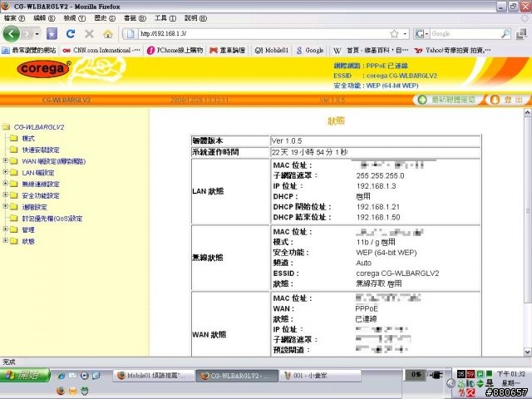Image resolution: width=532 pixels, height=399 pixels.
Task: Click the Firefox icon in lower quick launch row
Action: pyautogui.click(x=61, y=391)
